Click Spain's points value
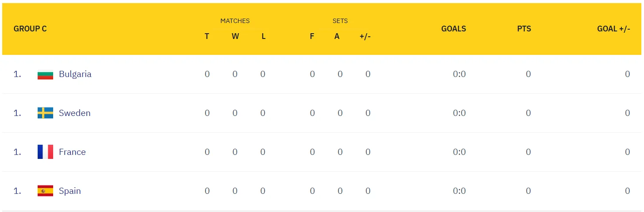This screenshot has width=644, height=212. tap(528, 191)
